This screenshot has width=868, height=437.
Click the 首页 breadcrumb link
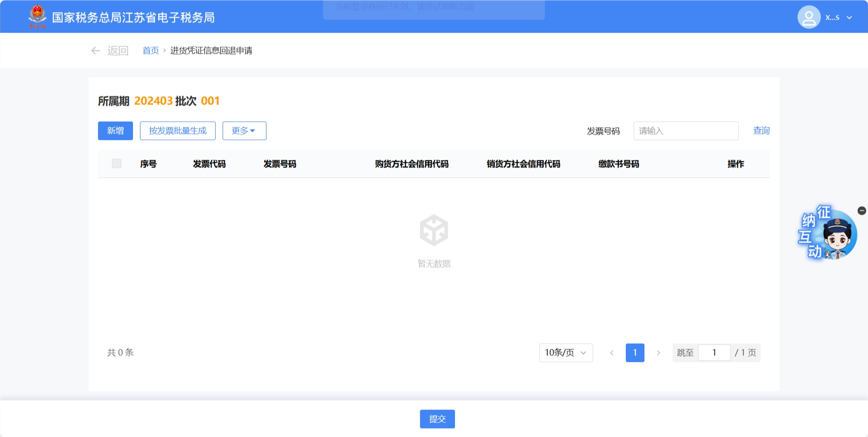pos(150,51)
